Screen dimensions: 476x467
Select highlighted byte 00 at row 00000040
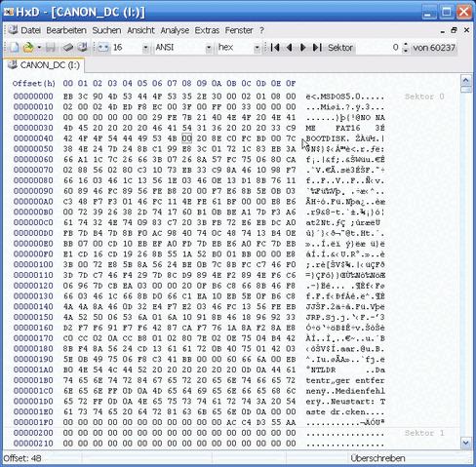coord(186,138)
